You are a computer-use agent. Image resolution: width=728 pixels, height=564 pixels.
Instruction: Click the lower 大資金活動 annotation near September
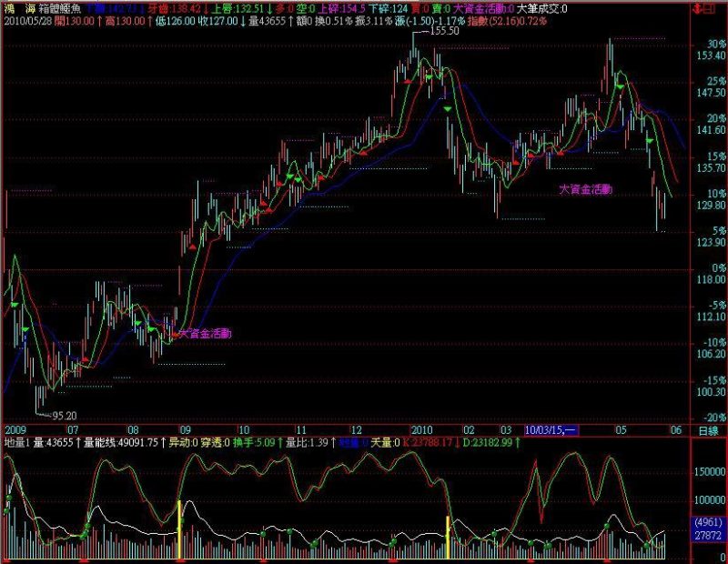click(x=205, y=333)
